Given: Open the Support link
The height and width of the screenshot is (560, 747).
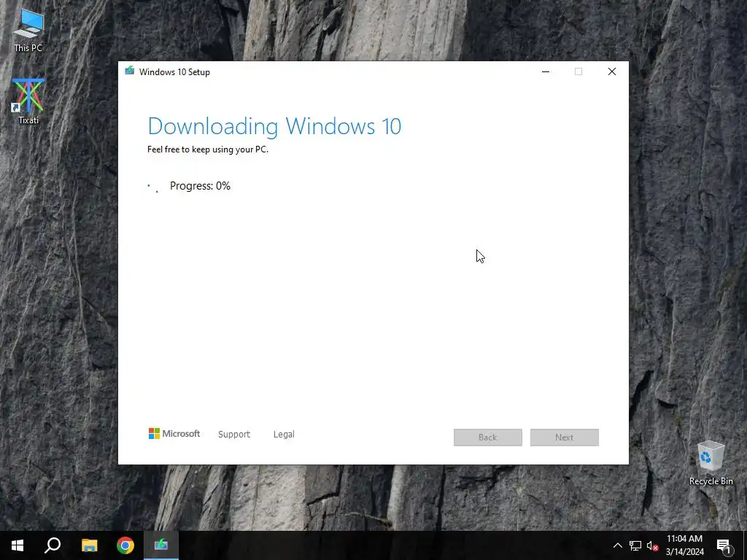Looking at the screenshot, I should 234,435.
